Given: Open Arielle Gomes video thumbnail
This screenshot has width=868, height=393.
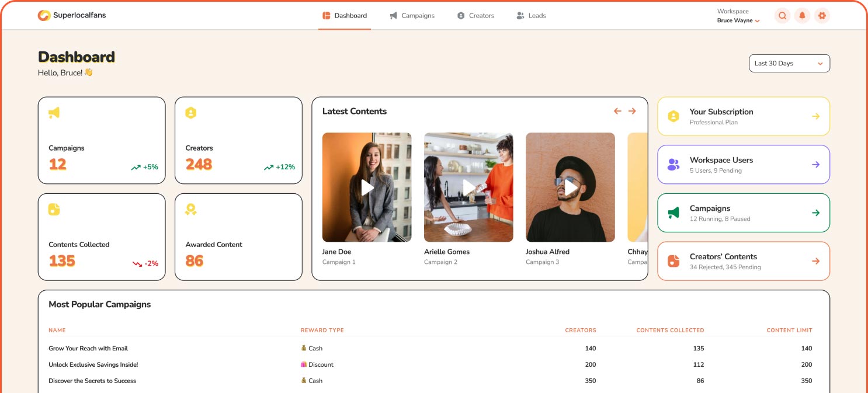Looking at the screenshot, I should 468,187.
